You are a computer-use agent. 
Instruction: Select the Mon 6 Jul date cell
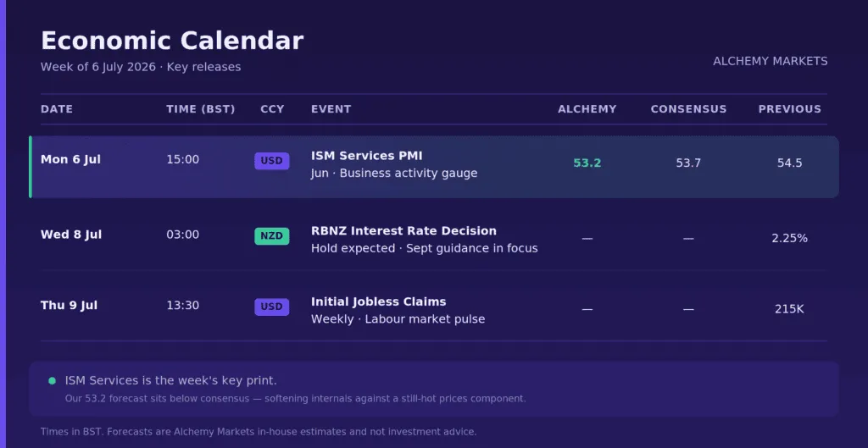[x=71, y=160]
